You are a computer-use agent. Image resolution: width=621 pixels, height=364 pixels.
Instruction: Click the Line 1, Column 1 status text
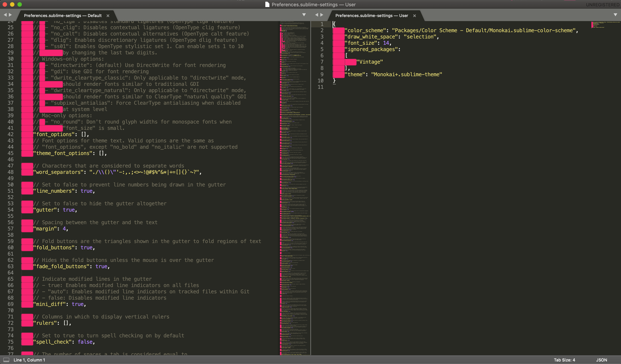click(x=29, y=360)
